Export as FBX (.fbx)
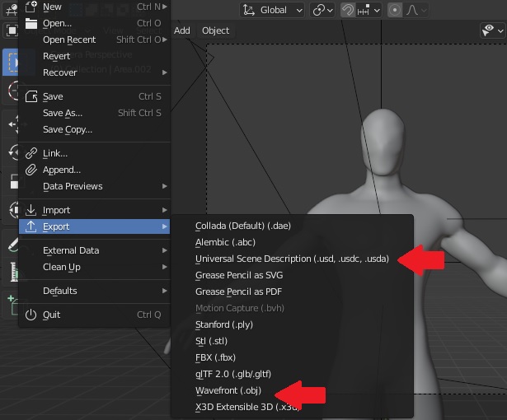507x420 pixels. [217, 357]
